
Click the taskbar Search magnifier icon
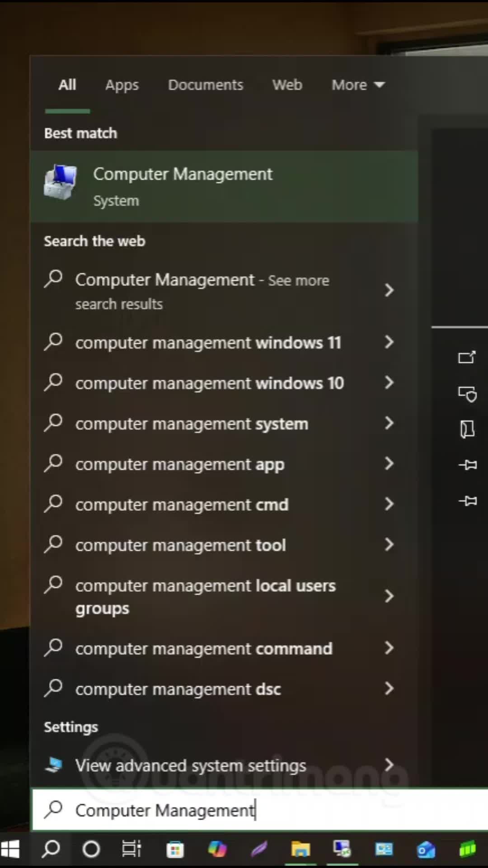click(51, 849)
